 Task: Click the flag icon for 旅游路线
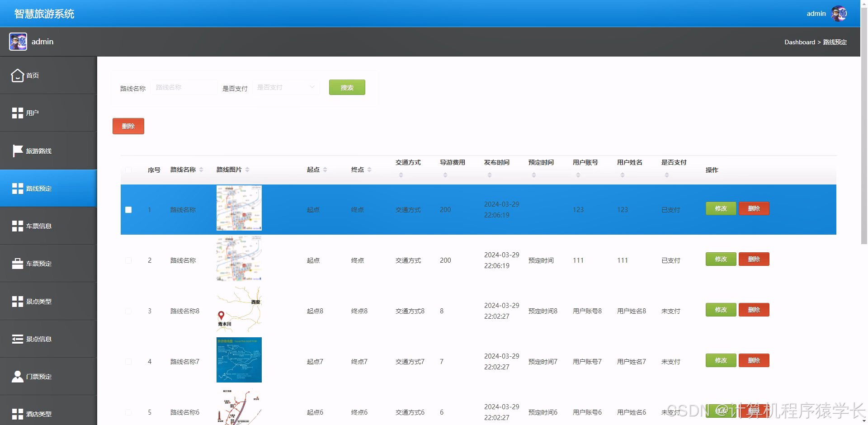coord(17,151)
